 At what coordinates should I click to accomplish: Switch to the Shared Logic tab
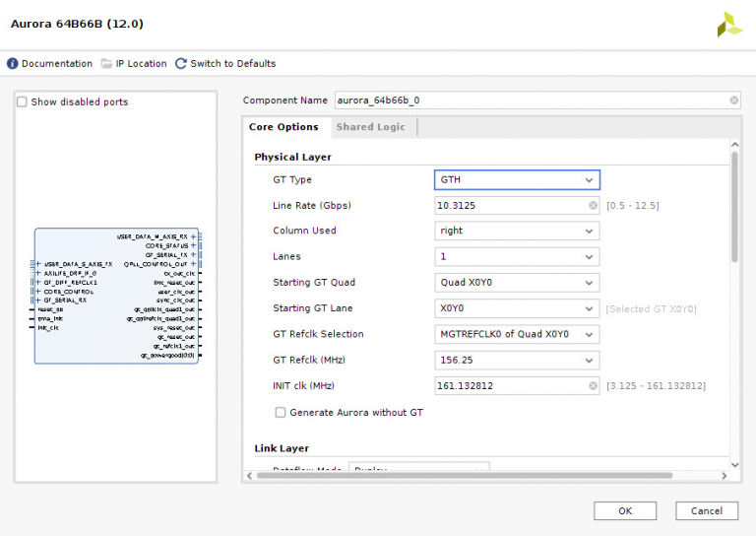click(370, 127)
